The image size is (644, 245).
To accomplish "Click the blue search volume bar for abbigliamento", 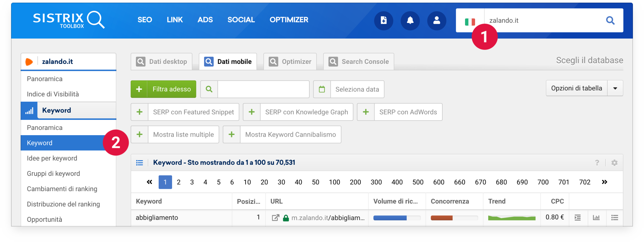I will [x=390, y=218].
